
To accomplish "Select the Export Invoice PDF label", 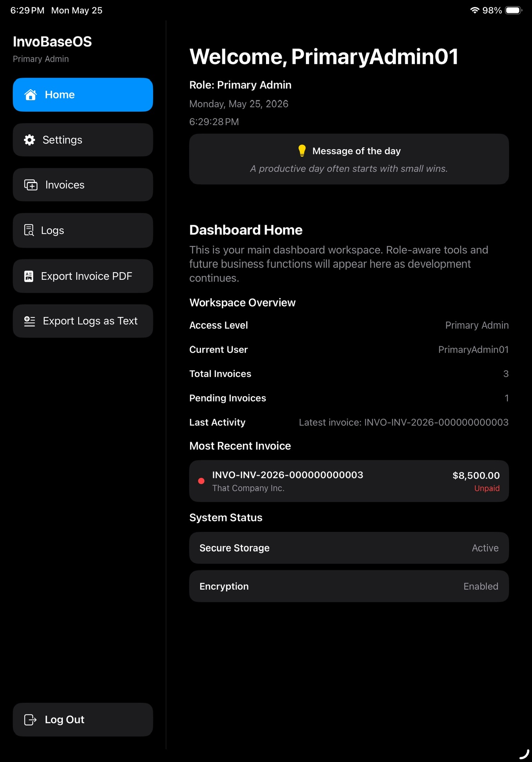I will pyautogui.click(x=87, y=276).
